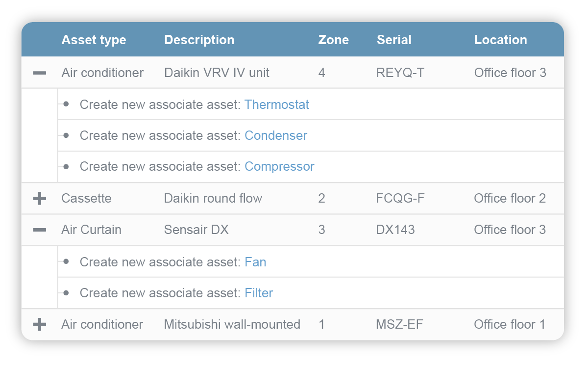Expand the Cassette row with plus icon
This screenshot has height=365, width=588.
[x=40, y=199]
